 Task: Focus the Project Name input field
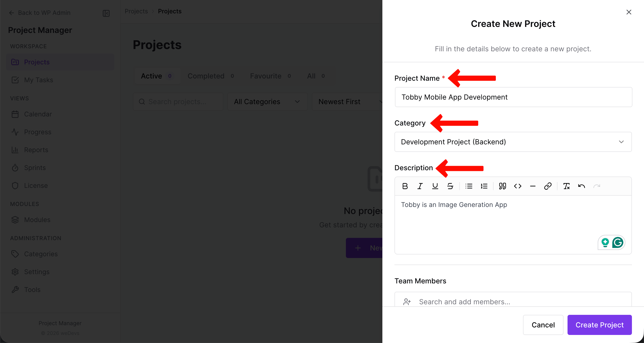[x=513, y=97]
